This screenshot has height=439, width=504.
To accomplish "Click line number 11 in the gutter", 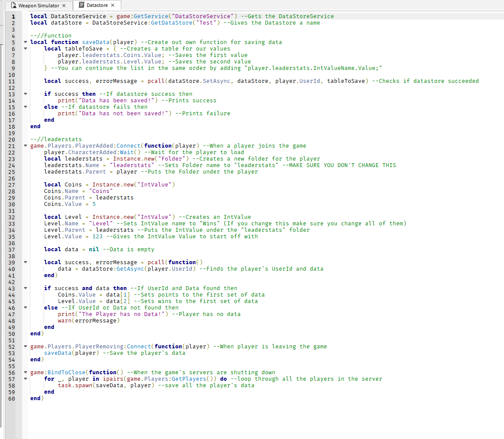I will [x=12, y=81].
